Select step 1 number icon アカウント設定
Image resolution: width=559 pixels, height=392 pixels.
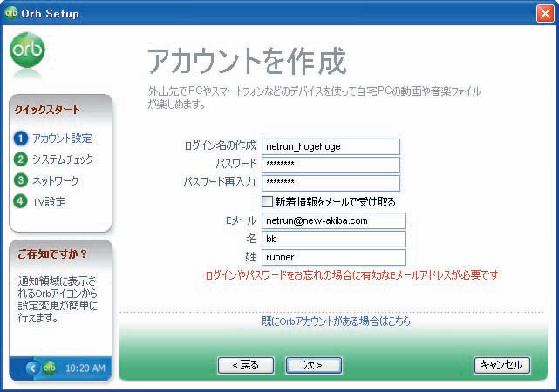(21, 139)
